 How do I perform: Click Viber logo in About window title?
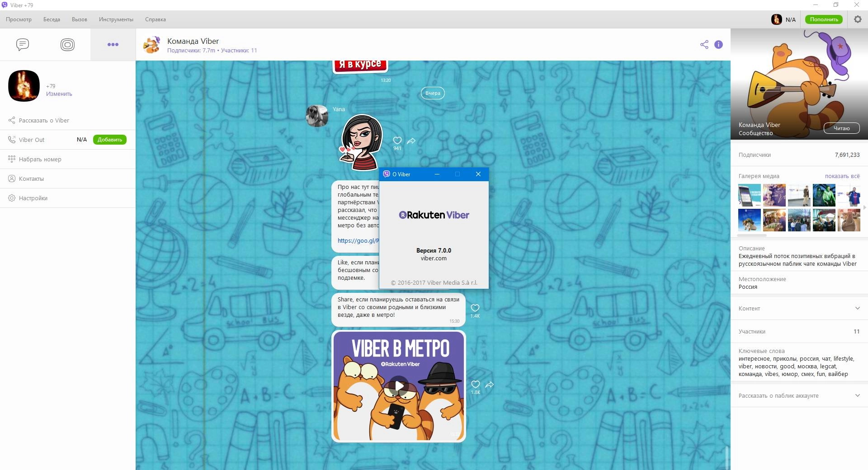[387, 174]
